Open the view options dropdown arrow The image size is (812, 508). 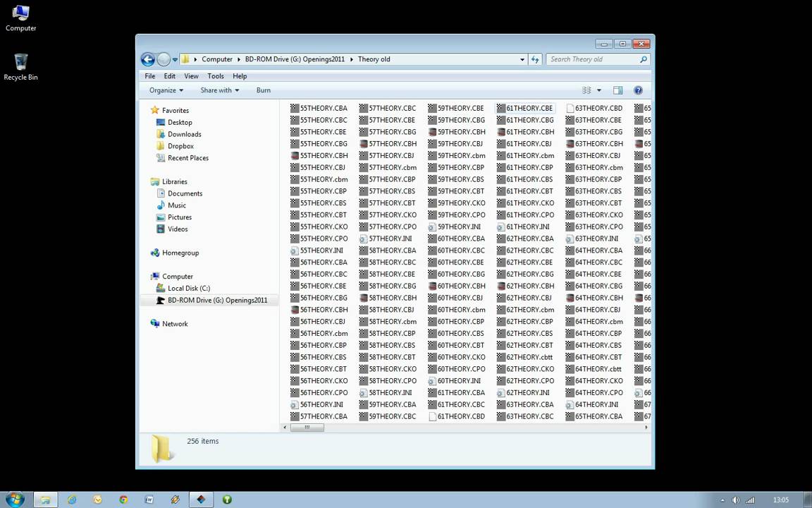pos(599,90)
